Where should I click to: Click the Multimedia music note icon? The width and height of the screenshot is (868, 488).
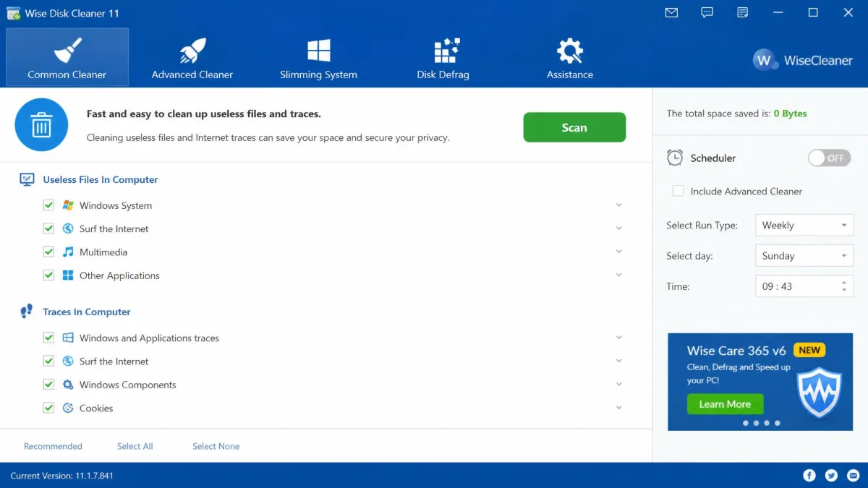[68, 252]
